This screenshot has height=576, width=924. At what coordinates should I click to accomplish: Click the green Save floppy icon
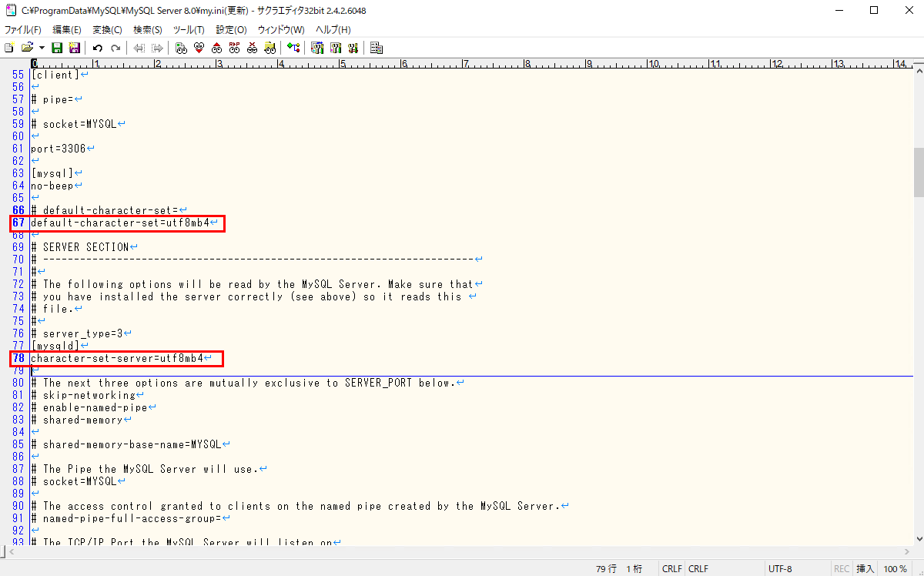tap(57, 48)
